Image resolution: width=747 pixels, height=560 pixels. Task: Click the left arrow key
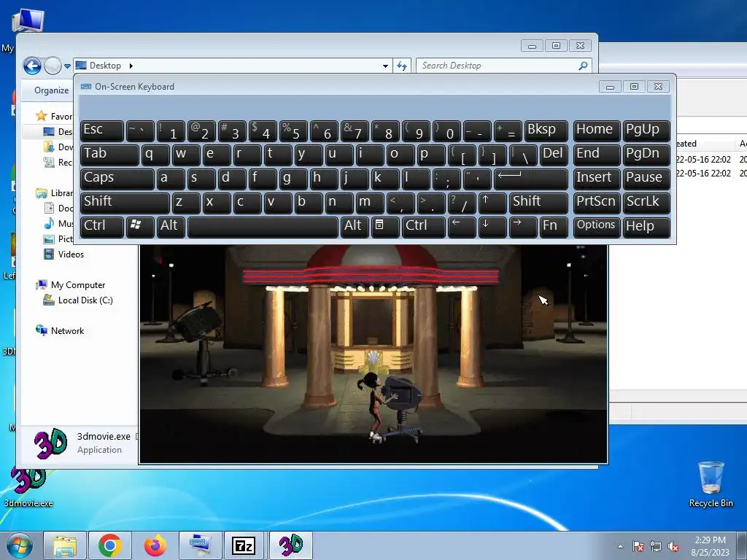tap(462, 227)
